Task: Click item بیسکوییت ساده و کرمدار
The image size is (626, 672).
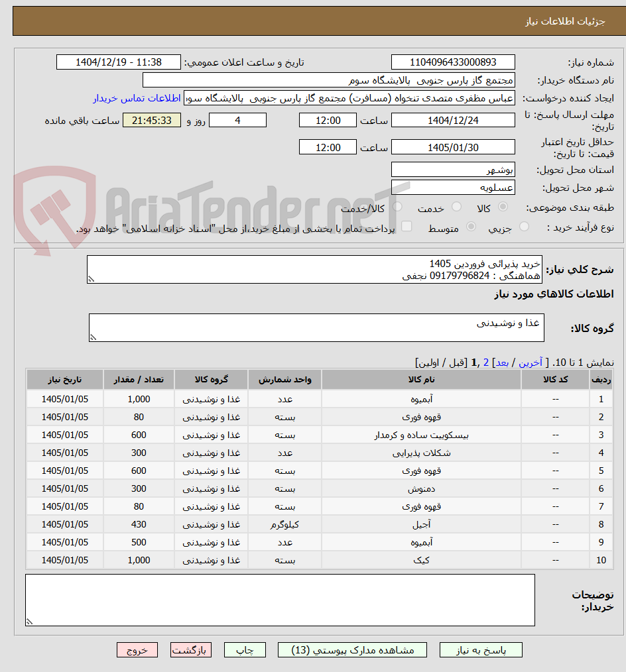Action: 422,435
